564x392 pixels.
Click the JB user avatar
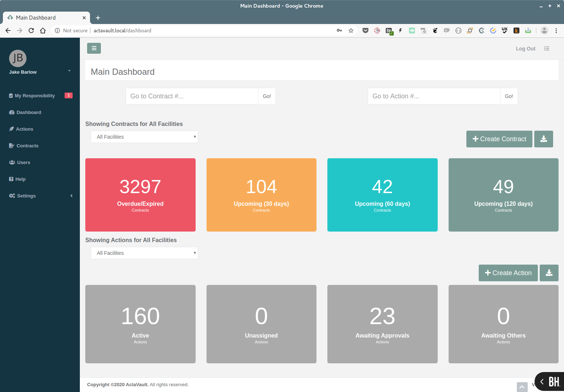pos(18,58)
